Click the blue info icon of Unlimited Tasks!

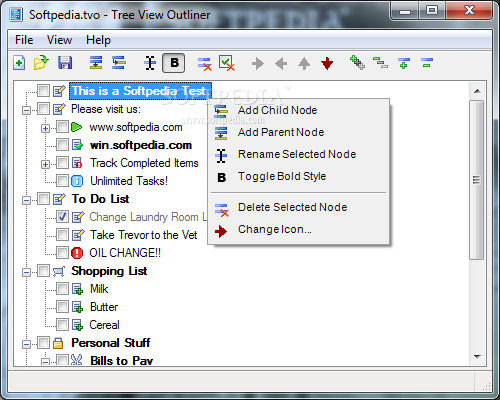77,181
